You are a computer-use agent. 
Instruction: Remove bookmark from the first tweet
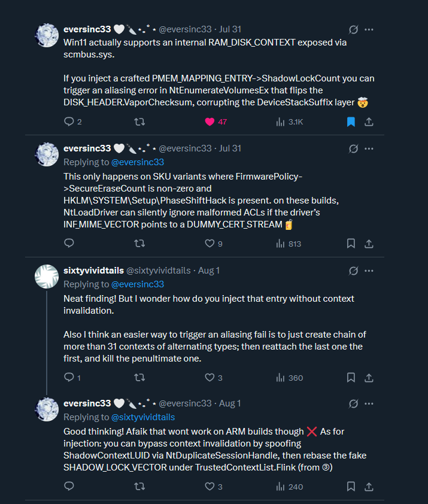point(351,122)
